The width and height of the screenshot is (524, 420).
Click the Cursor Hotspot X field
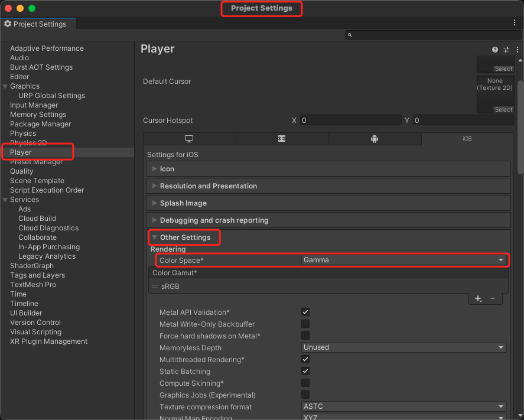coord(350,121)
